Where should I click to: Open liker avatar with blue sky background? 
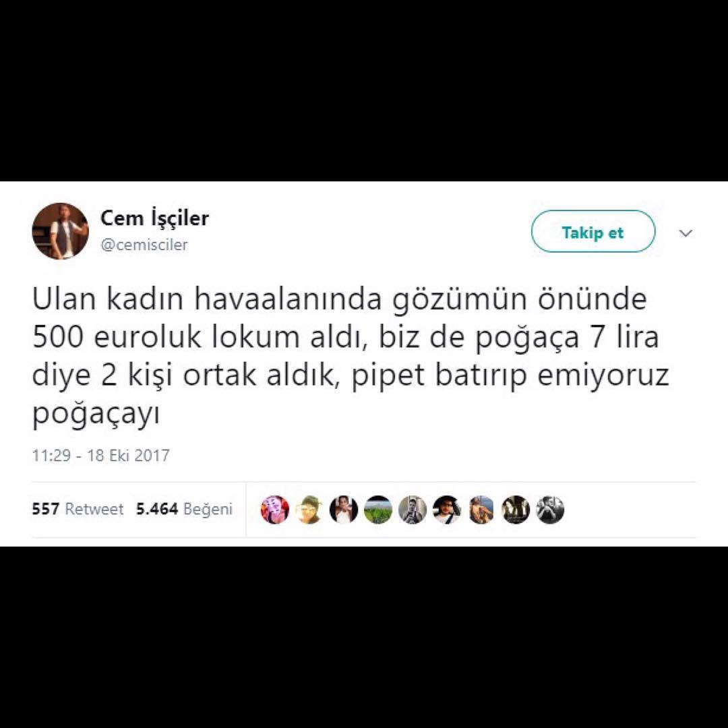coord(481,510)
